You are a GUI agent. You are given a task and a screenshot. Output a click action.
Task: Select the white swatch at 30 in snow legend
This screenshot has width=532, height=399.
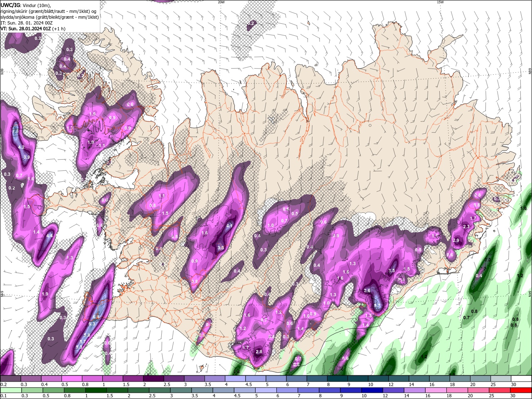(521, 379)
